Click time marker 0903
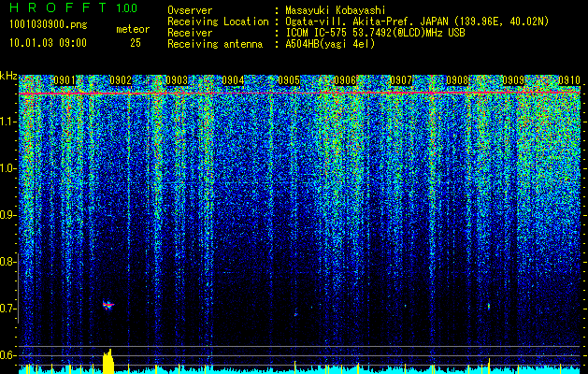 coord(177,80)
